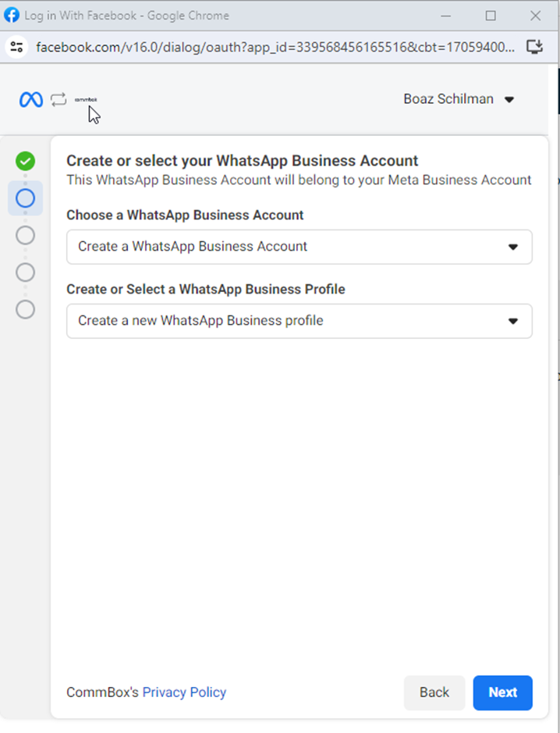The width and height of the screenshot is (560, 733).
Task: Click the Meta infinity logo
Action: click(31, 99)
